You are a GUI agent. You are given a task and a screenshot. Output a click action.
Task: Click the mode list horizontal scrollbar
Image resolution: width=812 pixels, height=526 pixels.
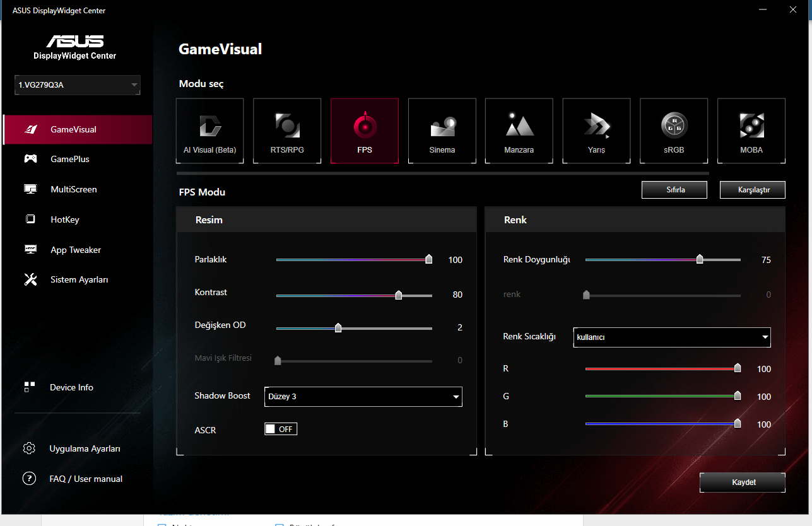pos(442,173)
